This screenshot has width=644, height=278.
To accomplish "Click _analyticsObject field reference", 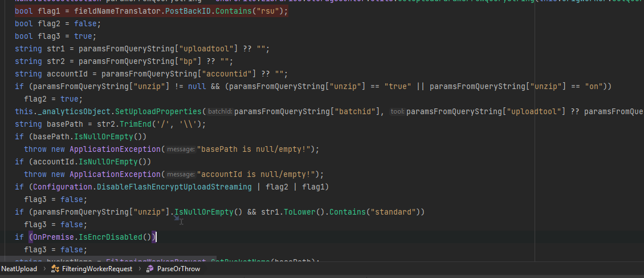I will point(74,111).
